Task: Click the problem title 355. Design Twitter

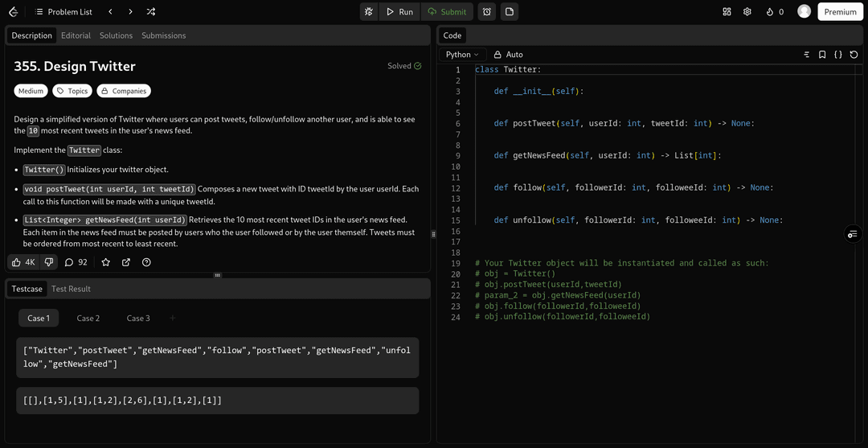Action: click(x=75, y=67)
